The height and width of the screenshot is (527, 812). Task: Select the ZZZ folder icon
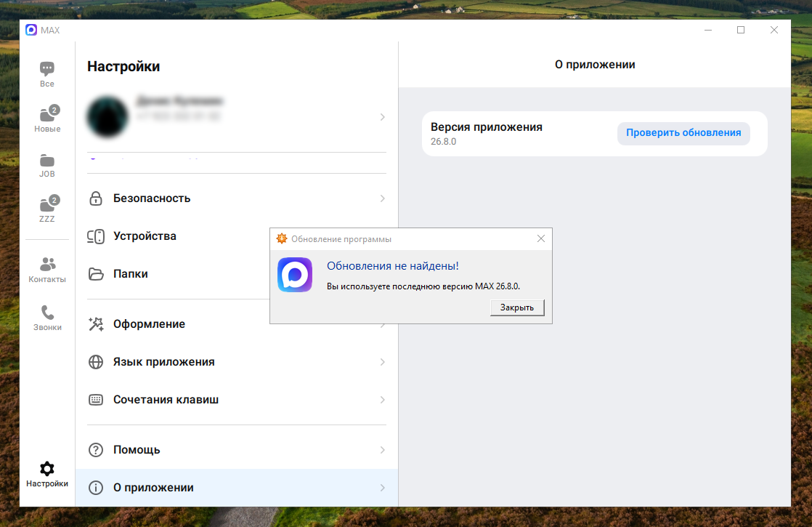pos(47,205)
